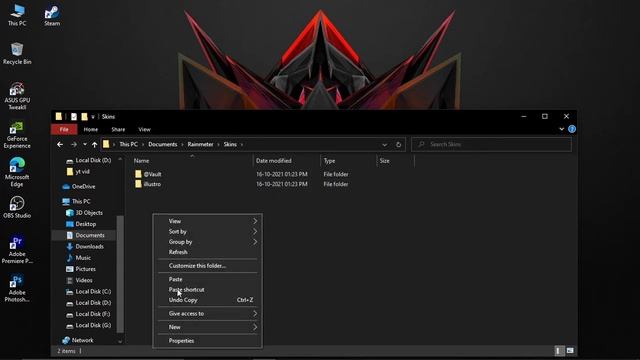Screen dimensions: 640x360
Task: Open Local Disk (C:) in navigation pane
Action: click(93, 291)
